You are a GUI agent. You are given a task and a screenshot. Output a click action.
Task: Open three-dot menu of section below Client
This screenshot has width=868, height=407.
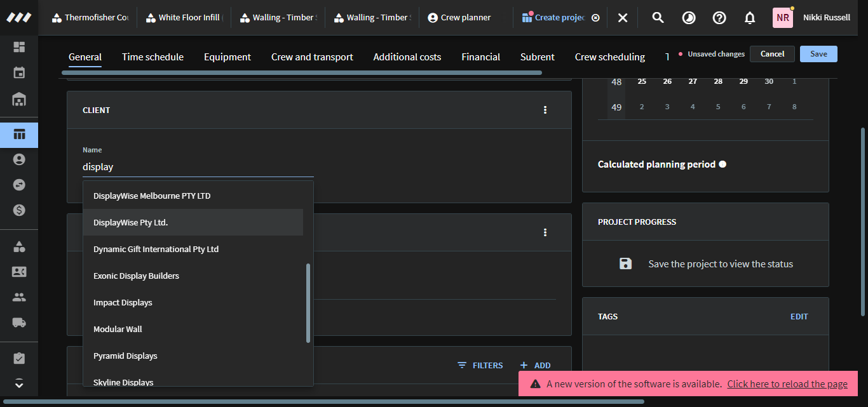(545, 232)
